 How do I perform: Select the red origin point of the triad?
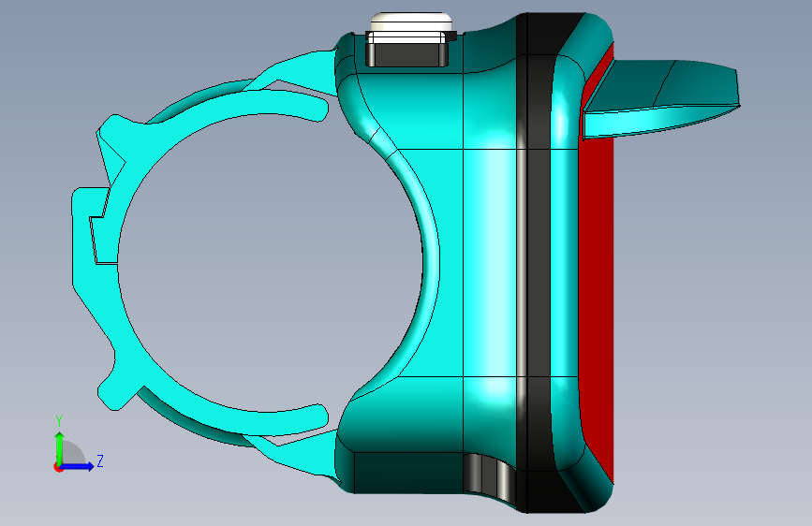click(x=57, y=467)
